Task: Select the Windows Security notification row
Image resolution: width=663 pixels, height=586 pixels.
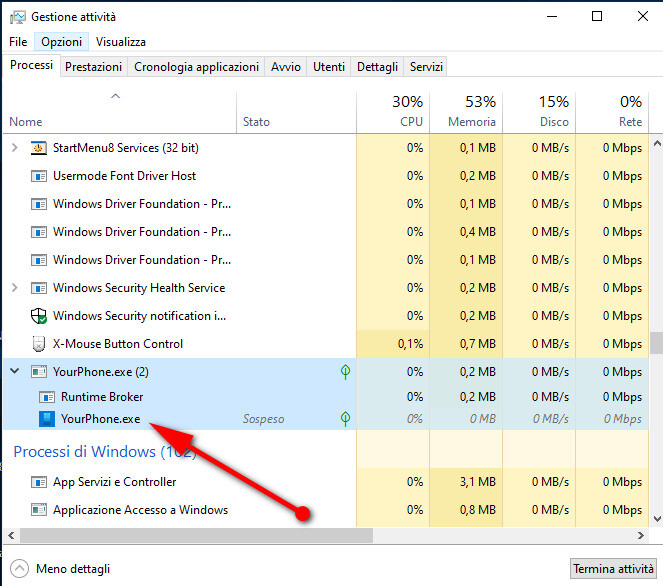Action: pos(326,316)
